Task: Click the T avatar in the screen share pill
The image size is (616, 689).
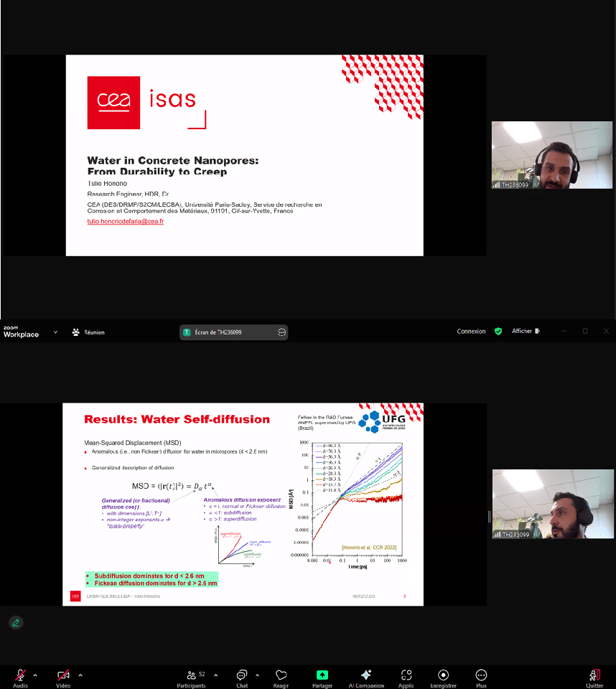Action: click(x=187, y=332)
